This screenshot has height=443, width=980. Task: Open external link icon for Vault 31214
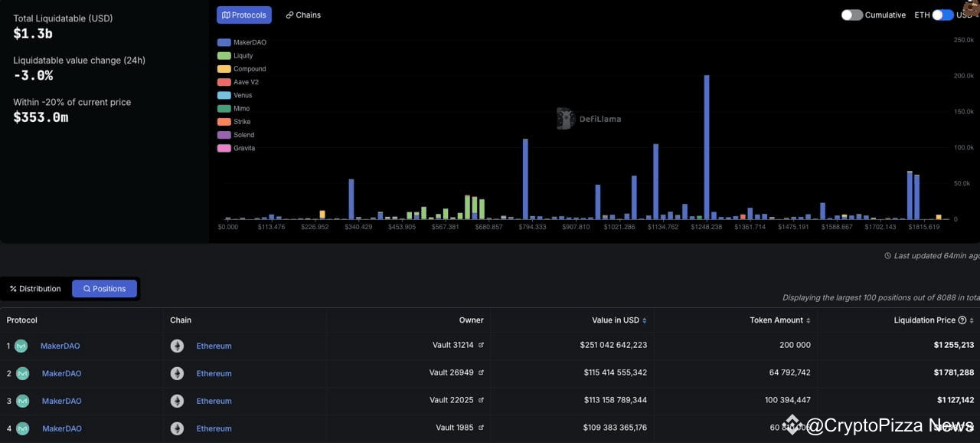point(481,346)
